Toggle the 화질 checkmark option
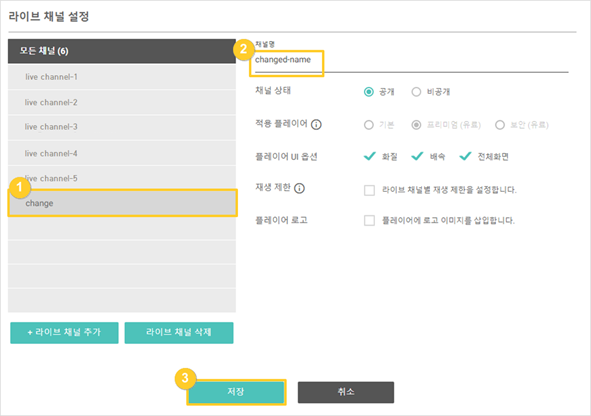 370,156
